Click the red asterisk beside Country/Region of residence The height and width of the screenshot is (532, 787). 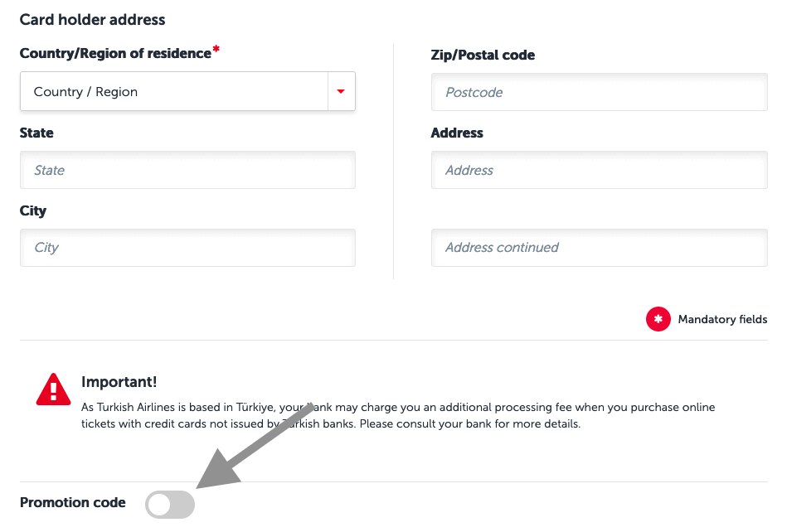pos(216,50)
